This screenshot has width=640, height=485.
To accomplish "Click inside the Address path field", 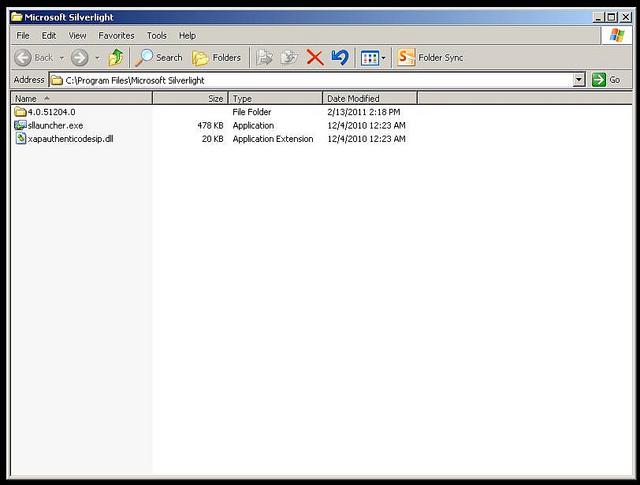I will (300, 80).
